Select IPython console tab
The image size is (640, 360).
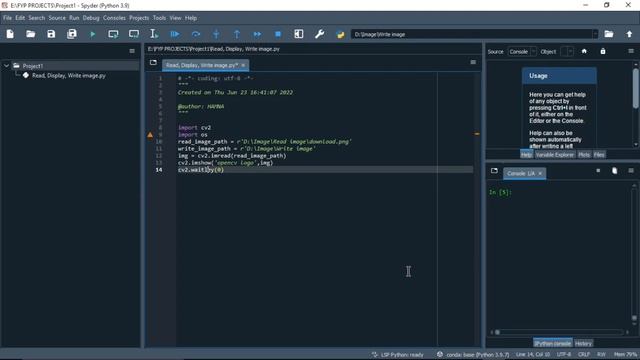(552, 343)
